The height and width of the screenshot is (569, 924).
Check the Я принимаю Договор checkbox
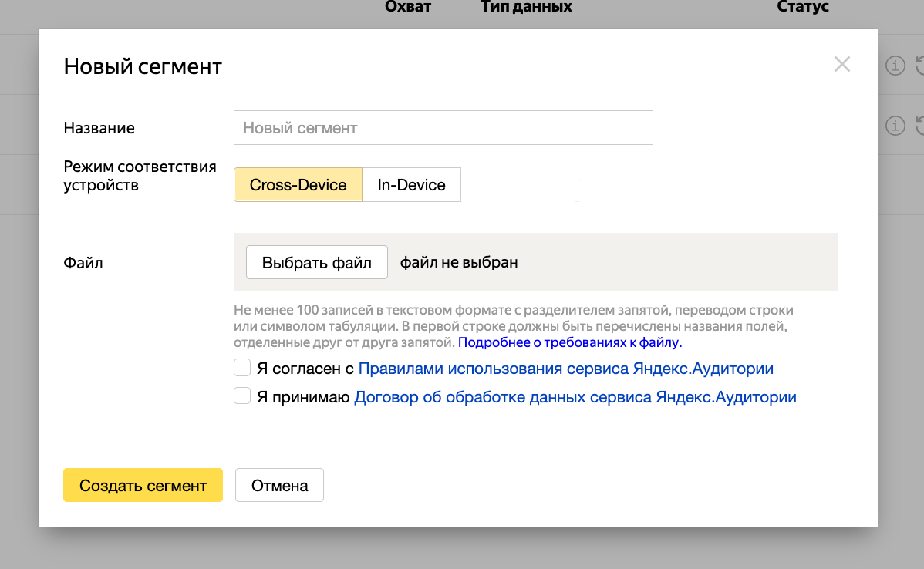(242, 396)
